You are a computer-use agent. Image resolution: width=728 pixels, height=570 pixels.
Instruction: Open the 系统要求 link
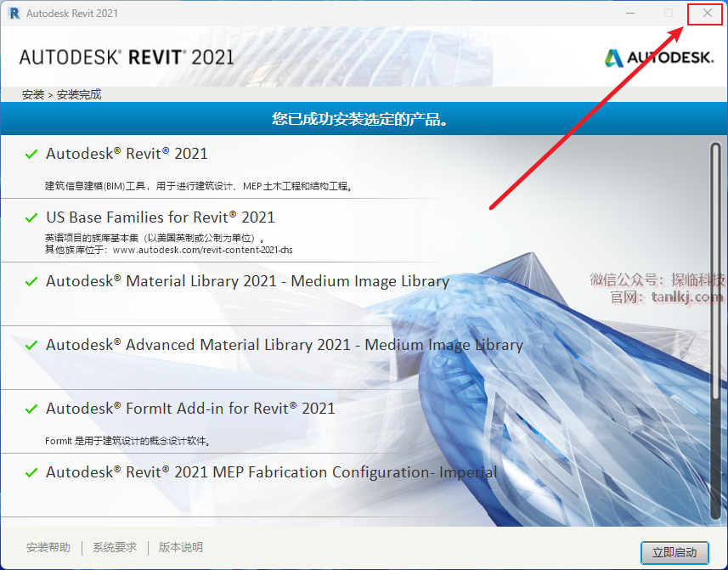[115, 547]
